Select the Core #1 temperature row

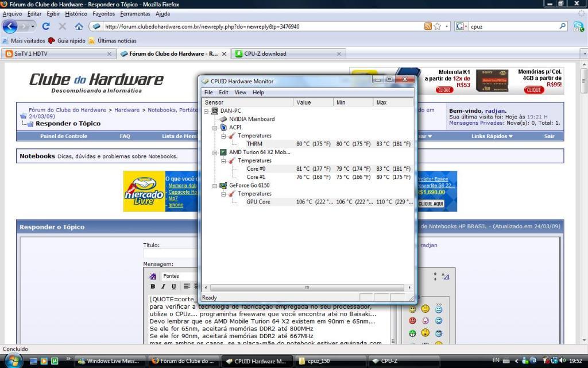308,177
